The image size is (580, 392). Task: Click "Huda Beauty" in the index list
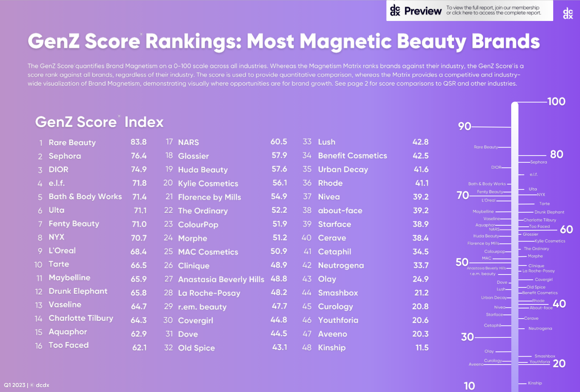(x=203, y=170)
